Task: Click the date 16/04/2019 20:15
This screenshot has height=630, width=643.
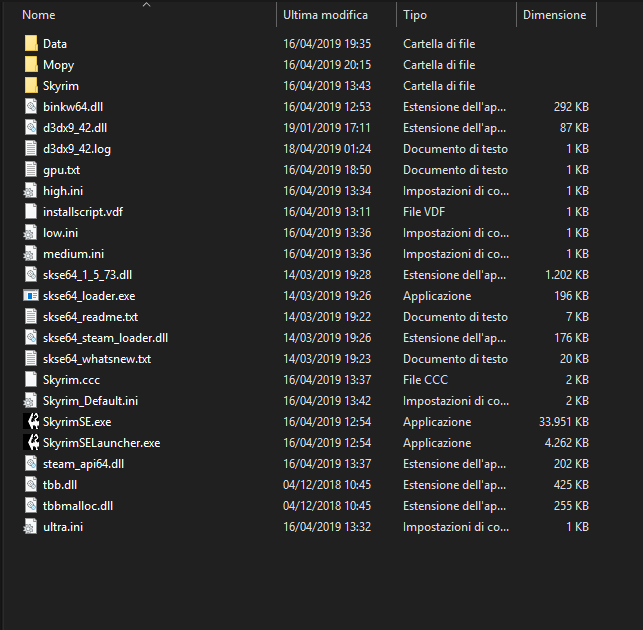Action: coord(327,64)
